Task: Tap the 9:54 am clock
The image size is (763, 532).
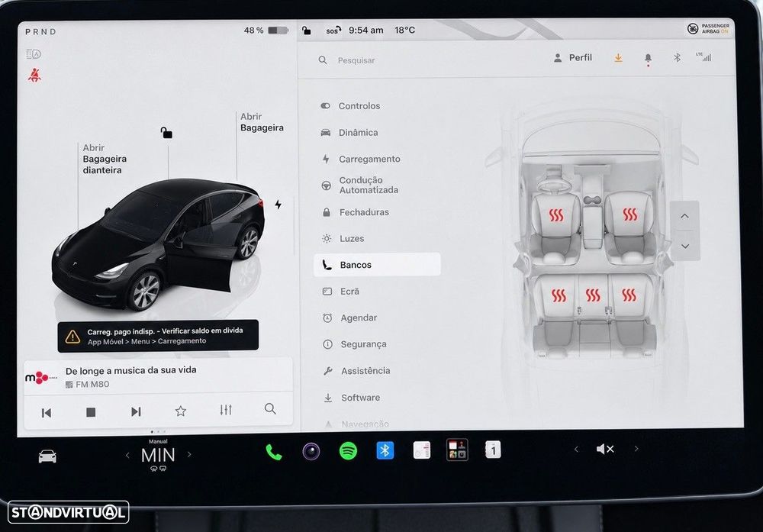Action: [x=366, y=31]
